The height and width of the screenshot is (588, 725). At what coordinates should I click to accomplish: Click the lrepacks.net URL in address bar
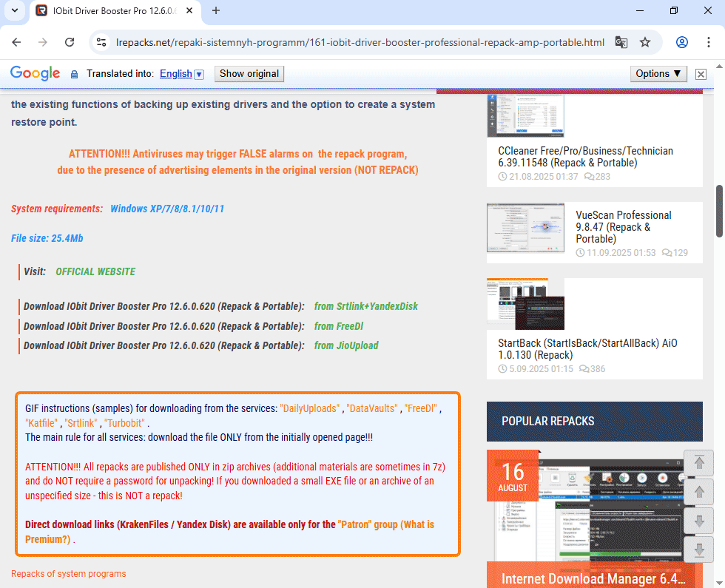(x=360, y=43)
